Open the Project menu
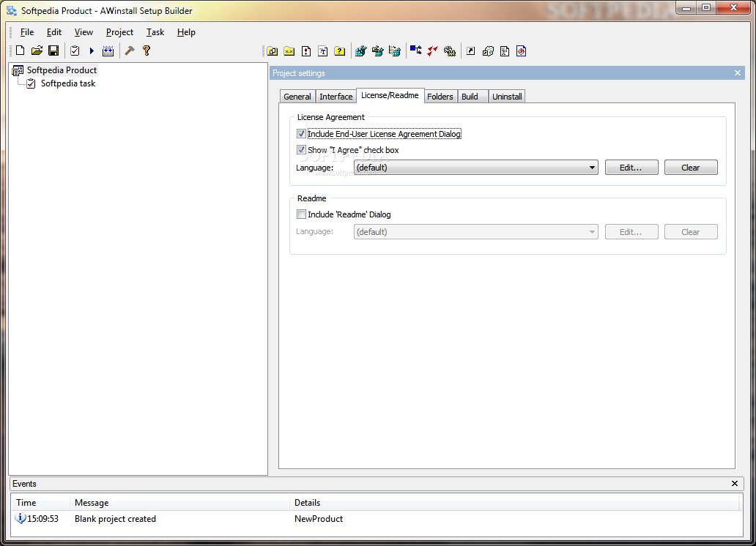Screen dimensions: 756x546 point(119,32)
